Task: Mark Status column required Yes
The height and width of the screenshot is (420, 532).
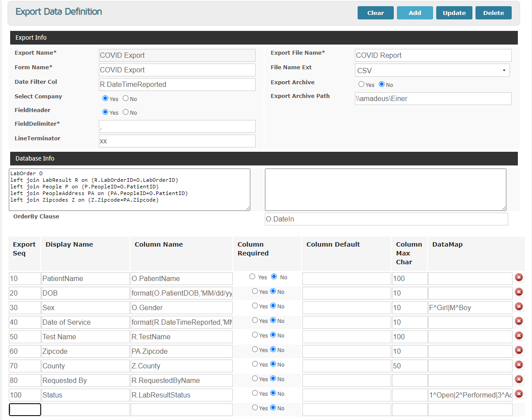Action: (x=255, y=393)
